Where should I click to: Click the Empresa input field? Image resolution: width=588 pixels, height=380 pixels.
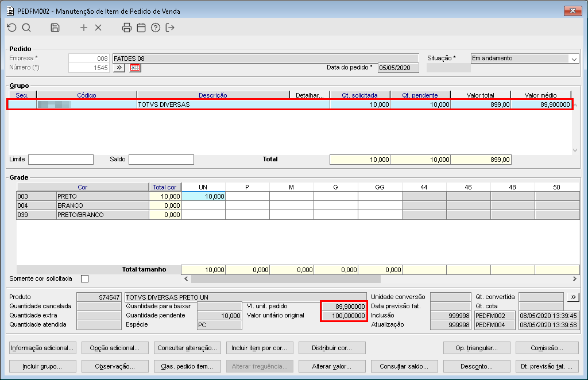pyautogui.click(x=89, y=59)
